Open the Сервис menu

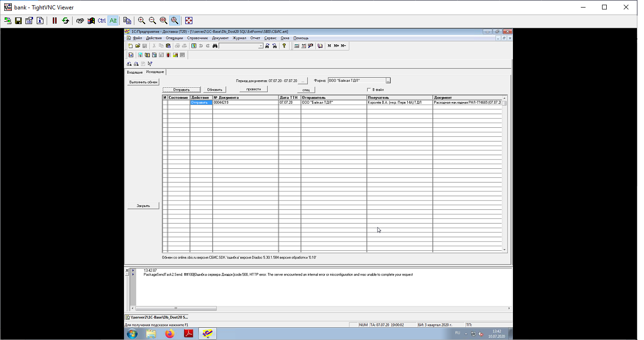pos(271,38)
